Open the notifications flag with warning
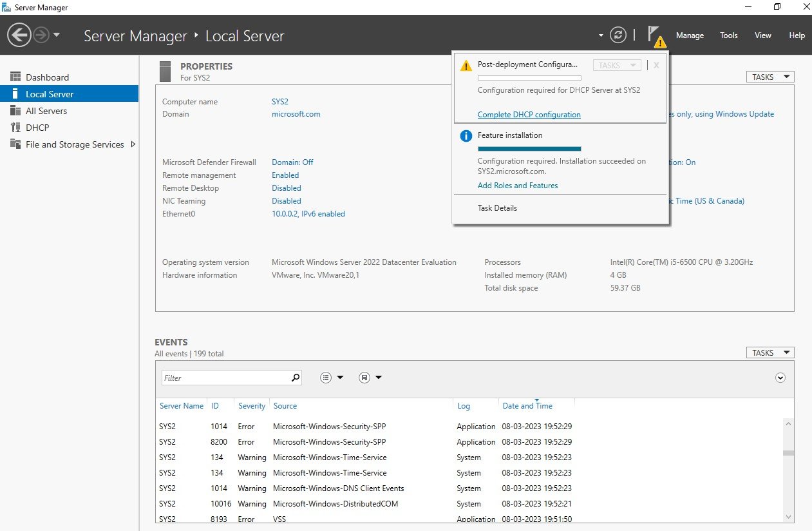 click(x=656, y=36)
